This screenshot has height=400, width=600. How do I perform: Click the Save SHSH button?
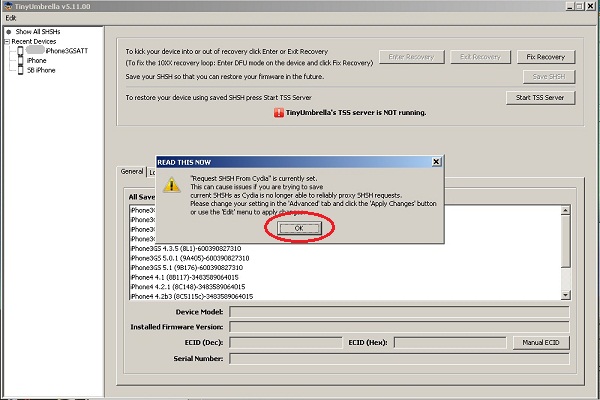click(549, 77)
